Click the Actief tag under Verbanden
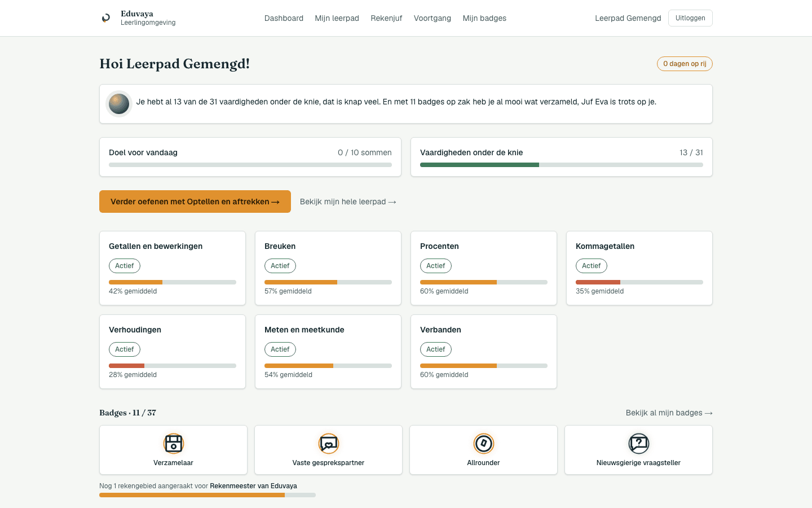Screen dimensions: 812x508 coord(436,349)
